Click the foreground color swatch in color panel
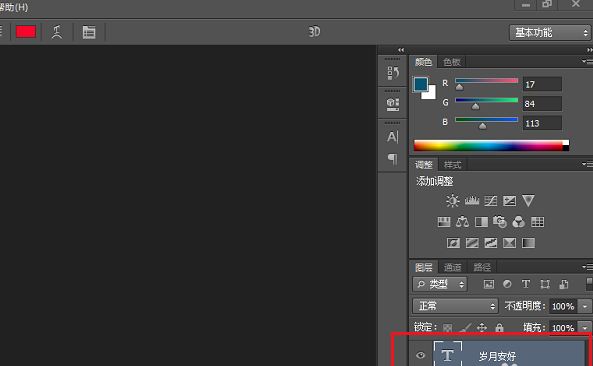 click(421, 84)
